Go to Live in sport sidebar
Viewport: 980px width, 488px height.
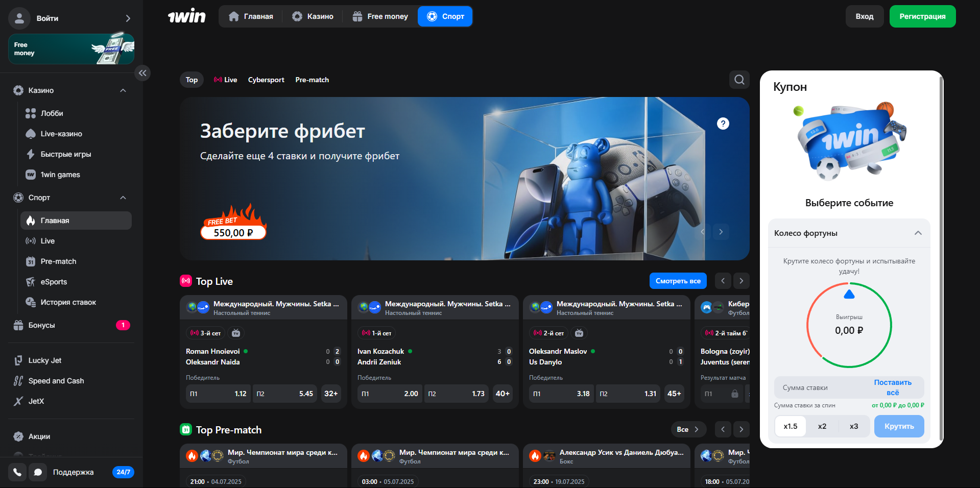click(x=76, y=241)
